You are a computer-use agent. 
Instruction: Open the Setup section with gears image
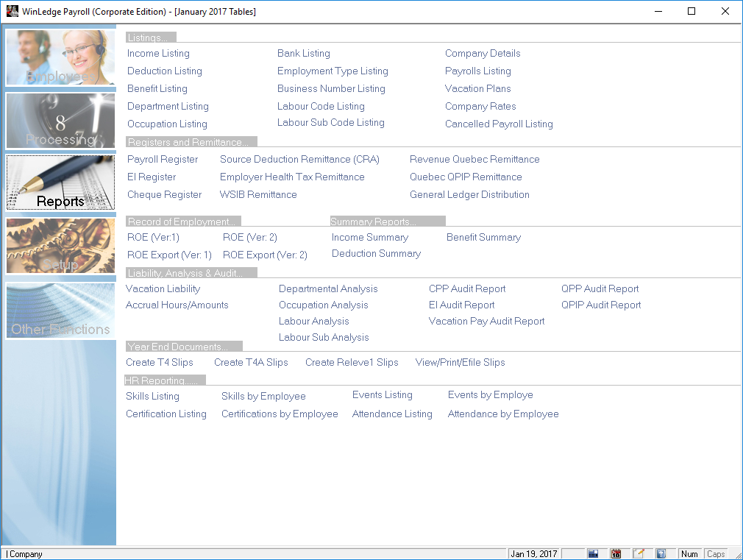[60, 246]
